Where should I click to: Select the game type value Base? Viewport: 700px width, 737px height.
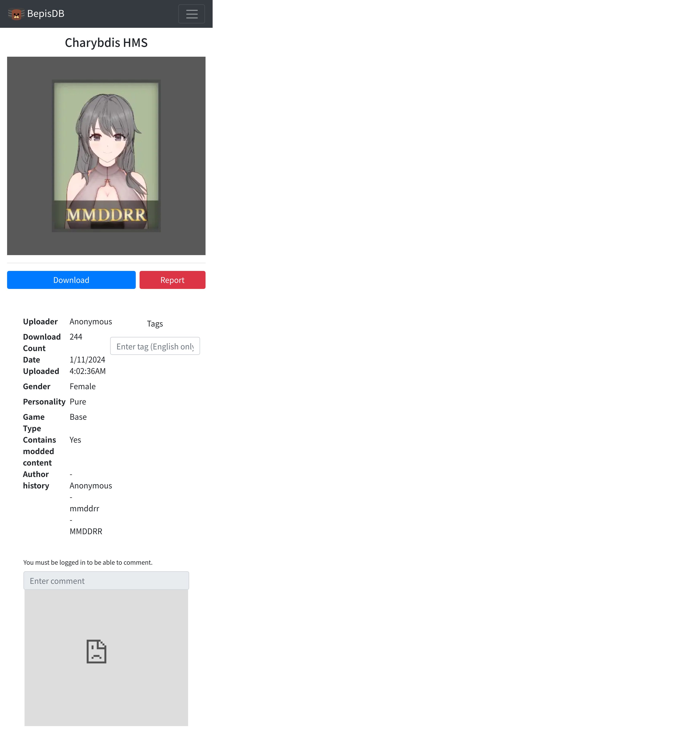point(78,417)
